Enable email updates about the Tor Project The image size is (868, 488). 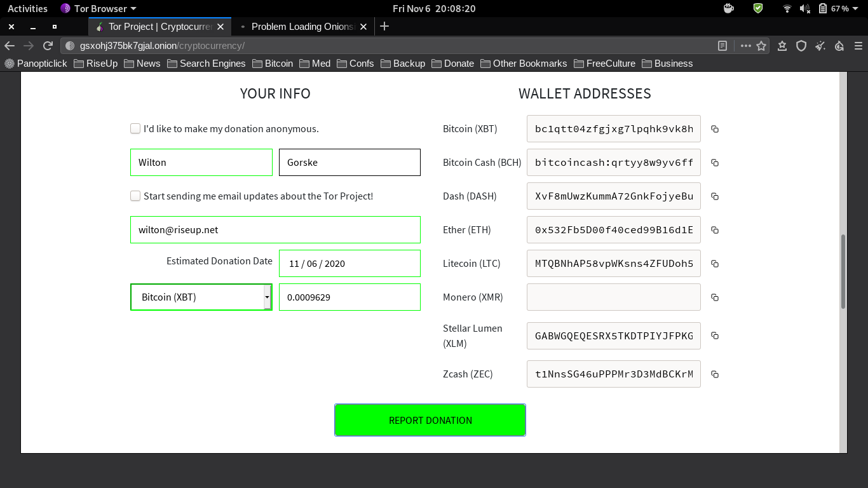click(135, 196)
